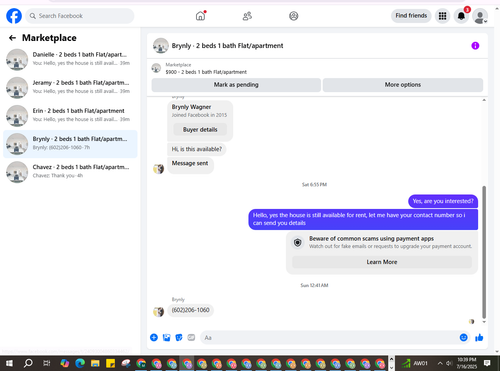Attach a photo with image icon
Image resolution: width=500 pixels, height=371 pixels.
coord(166,338)
